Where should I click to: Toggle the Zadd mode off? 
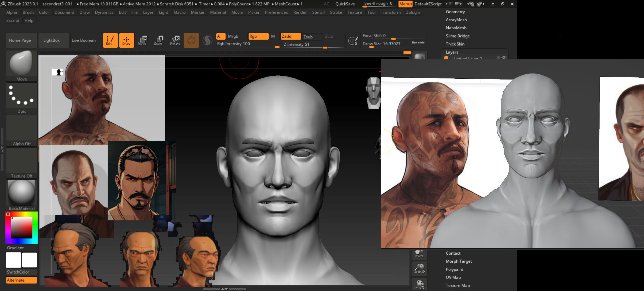click(x=290, y=36)
